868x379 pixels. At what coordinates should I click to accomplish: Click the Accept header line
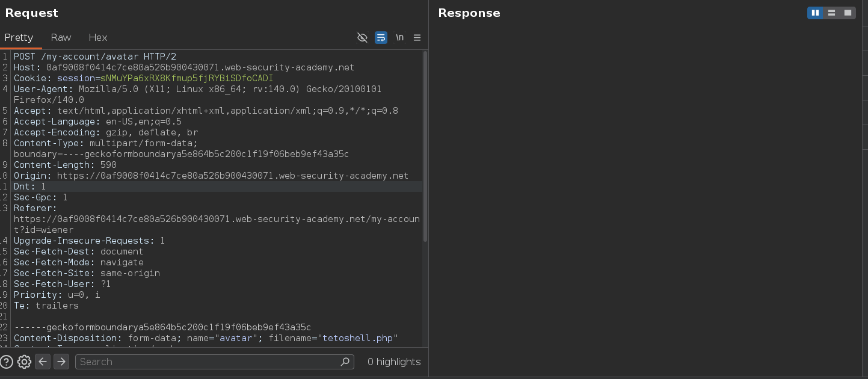(206, 111)
